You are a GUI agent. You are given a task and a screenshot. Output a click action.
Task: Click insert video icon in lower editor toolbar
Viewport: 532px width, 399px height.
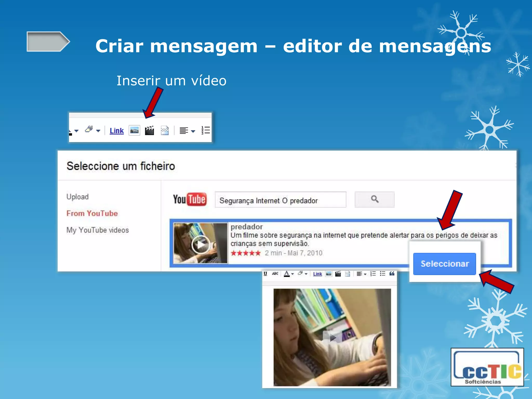338,274
